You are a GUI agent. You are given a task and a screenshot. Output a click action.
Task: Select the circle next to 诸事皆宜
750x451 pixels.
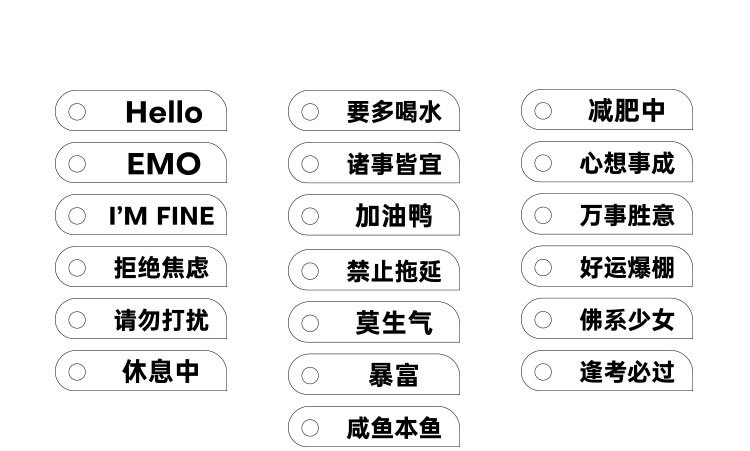pyautogui.click(x=310, y=164)
